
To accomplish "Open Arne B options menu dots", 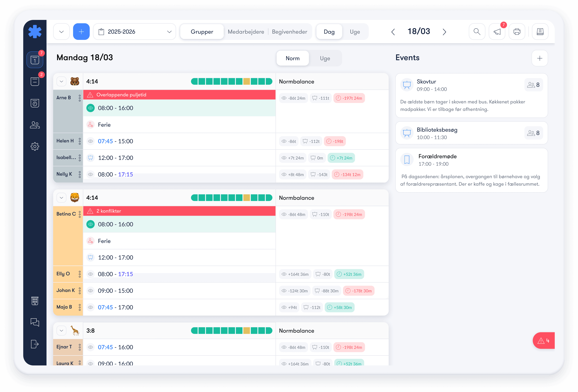I will coord(80,98).
